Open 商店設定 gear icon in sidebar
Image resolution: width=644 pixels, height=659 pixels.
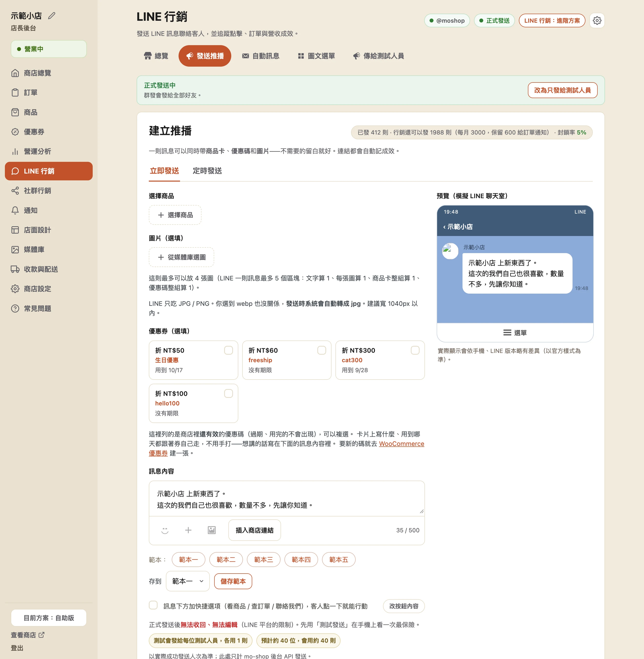point(15,289)
